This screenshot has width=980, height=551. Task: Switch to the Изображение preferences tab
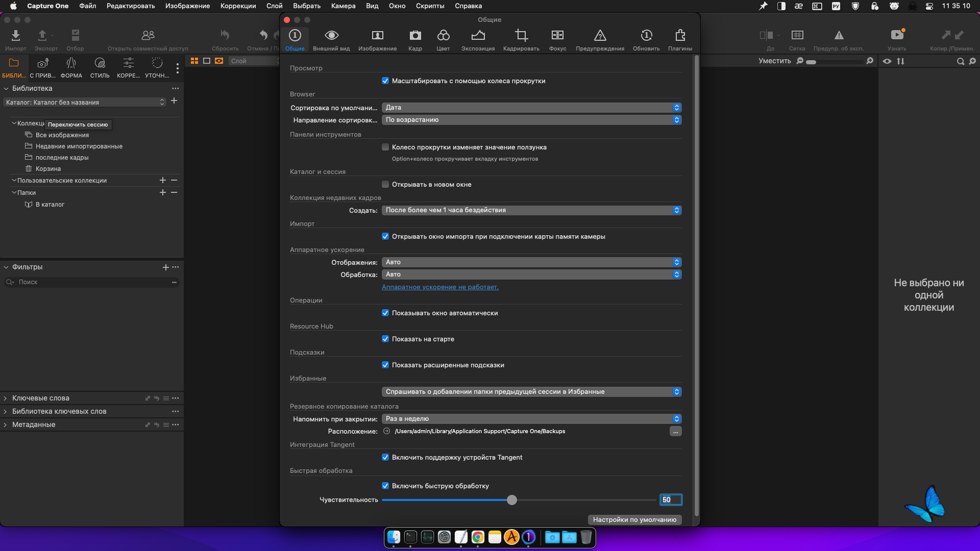[x=377, y=40]
